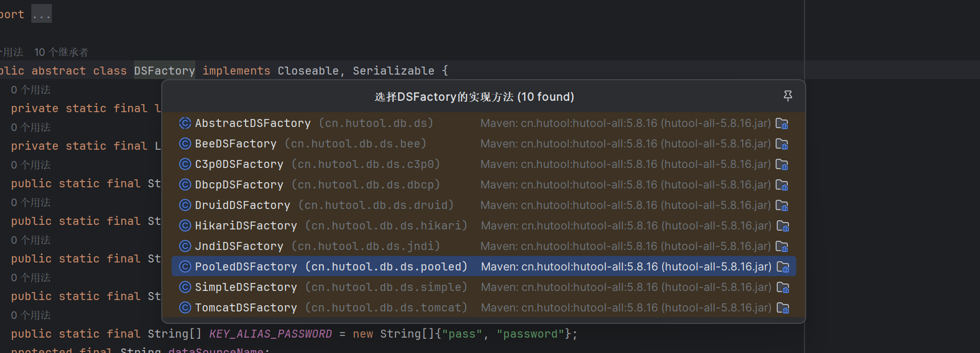Select the highlighted PooledDSFactory entry
The image size is (980, 353).
[484, 266]
